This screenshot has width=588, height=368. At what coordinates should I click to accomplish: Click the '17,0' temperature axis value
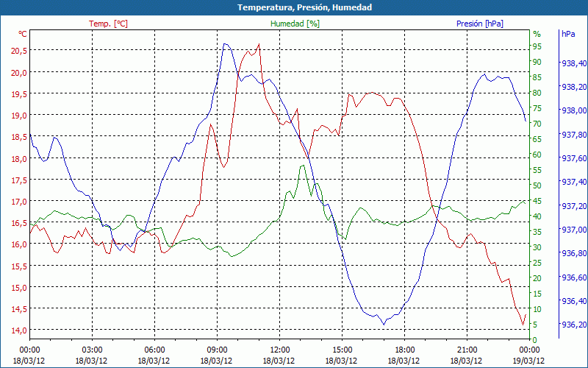[x=19, y=201]
